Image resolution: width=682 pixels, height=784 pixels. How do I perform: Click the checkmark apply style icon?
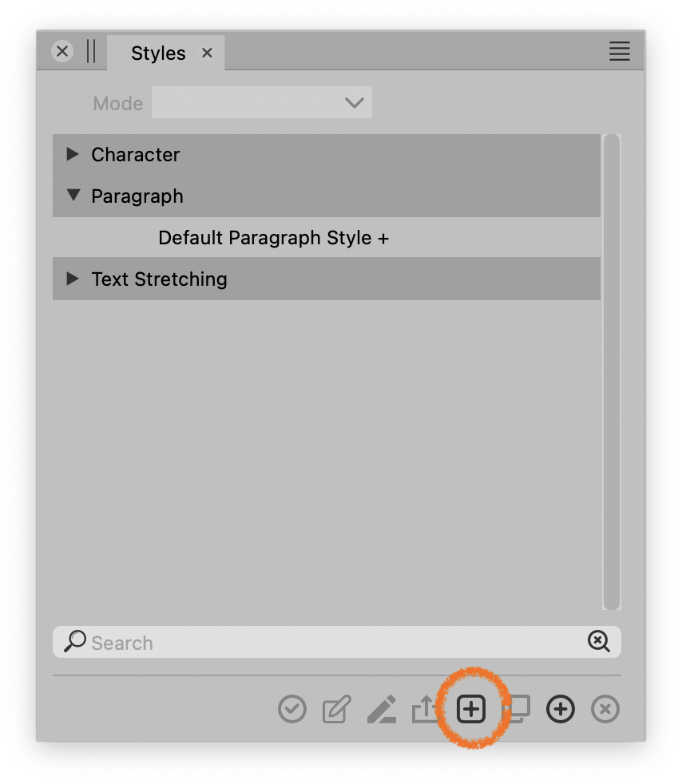coord(292,709)
